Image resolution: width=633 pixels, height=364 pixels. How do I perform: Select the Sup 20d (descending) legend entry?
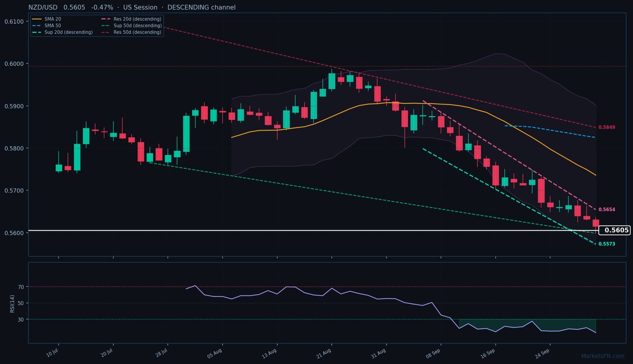point(62,32)
